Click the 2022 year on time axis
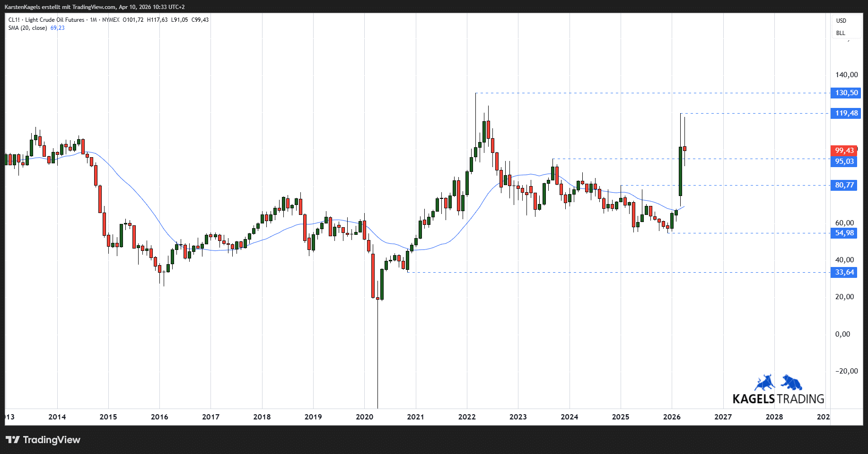868x454 pixels. [x=467, y=417]
